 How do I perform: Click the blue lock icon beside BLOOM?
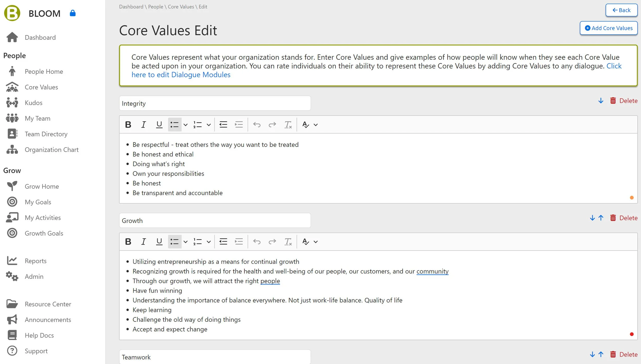click(x=73, y=13)
